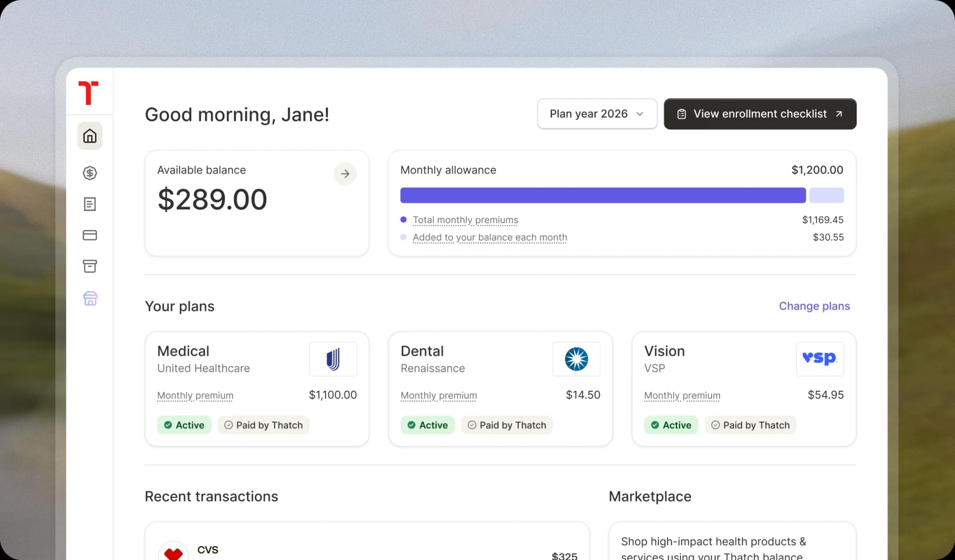Click the $289.00 available balance amount
955x560 pixels.
tap(212, 199)
